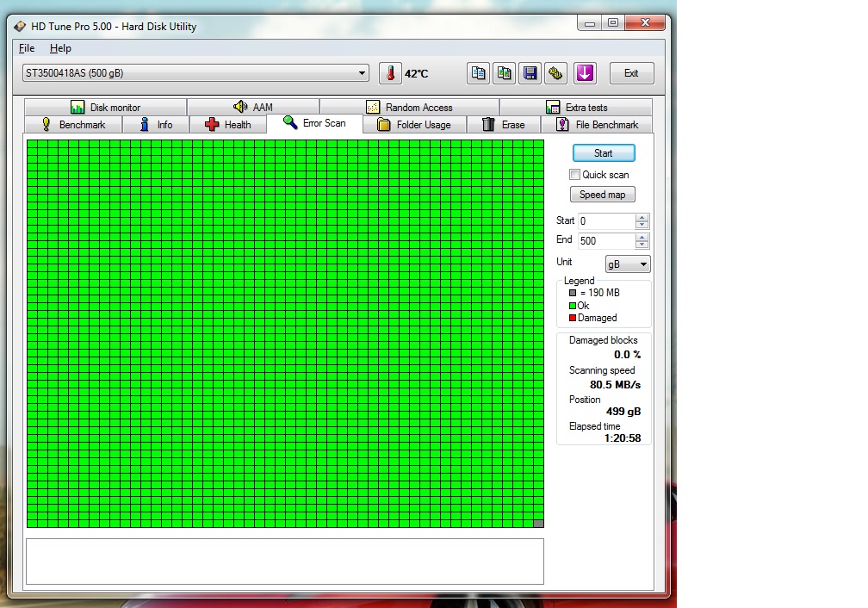Open the Info tab
Viewport: 868px width, 608px height.
tap(156, 125)
